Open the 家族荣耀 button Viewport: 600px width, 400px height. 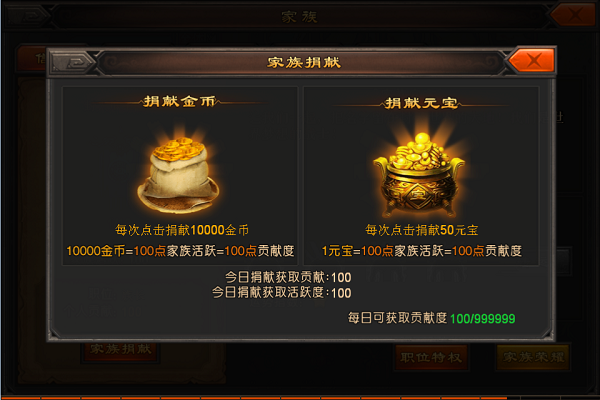(x=533, y=358)
